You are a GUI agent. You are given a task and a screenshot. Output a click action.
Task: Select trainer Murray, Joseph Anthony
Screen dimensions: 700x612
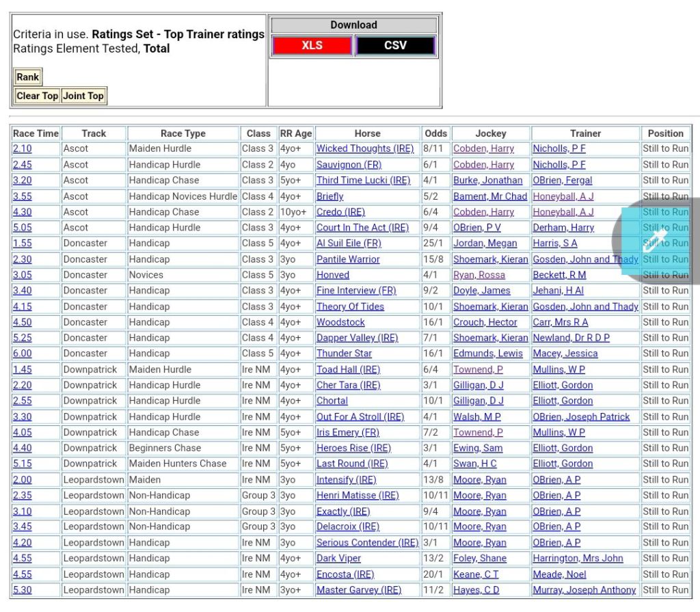click(x=584, y=589)
